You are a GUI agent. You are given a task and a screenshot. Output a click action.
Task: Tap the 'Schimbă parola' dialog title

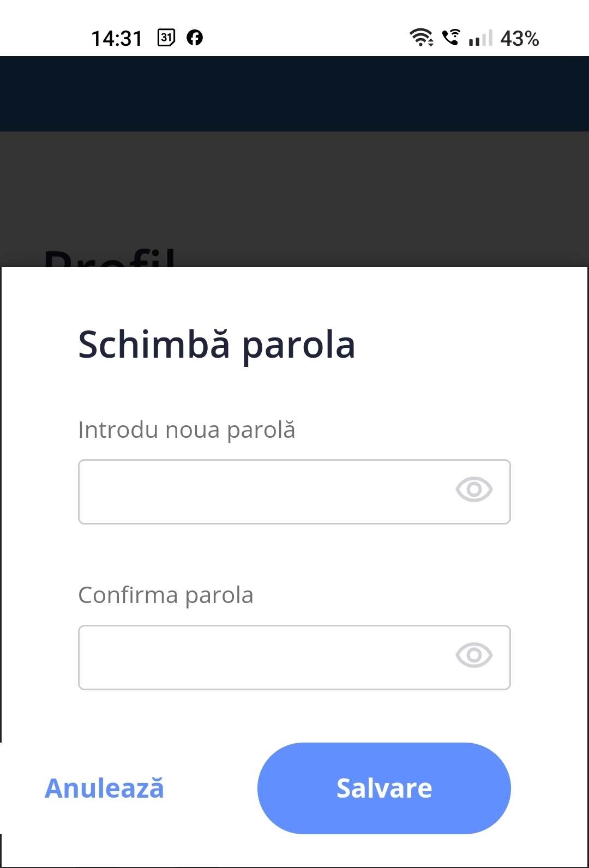(217, 345)
